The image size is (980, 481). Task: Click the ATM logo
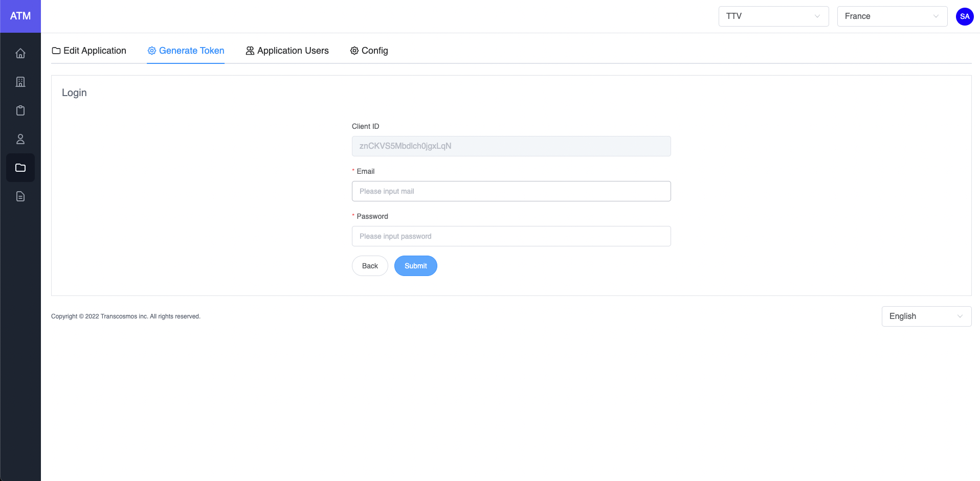[20, 16]
